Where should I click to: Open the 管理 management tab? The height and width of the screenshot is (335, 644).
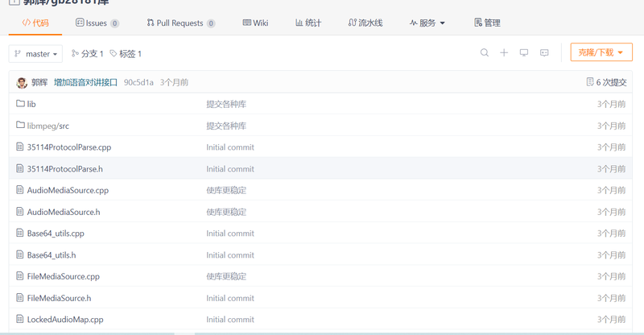[x=487, y=23]
